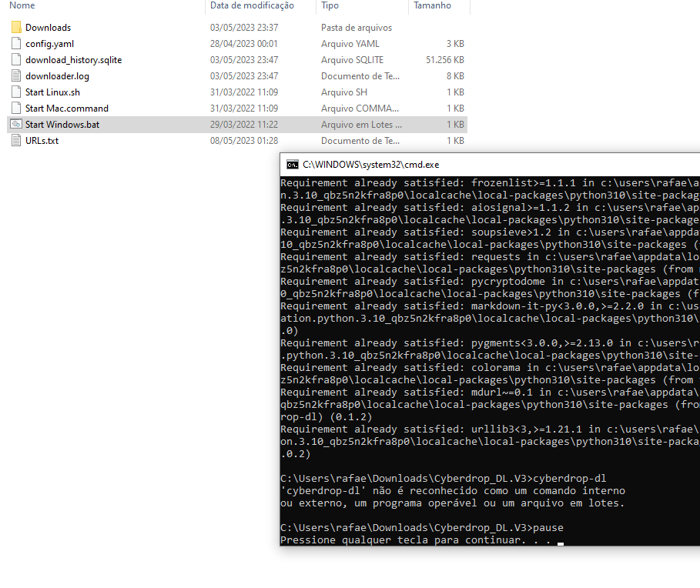
Task: Click the config.yaml file icon
Action: 16,43
